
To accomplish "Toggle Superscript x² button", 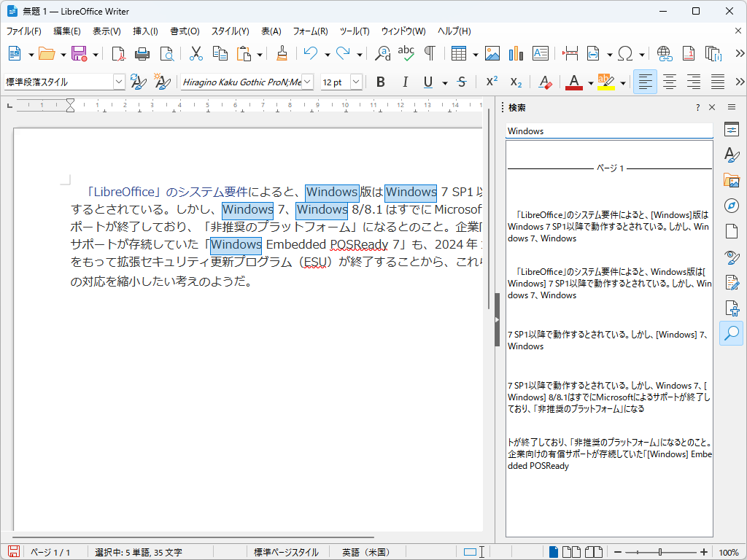I will [492, 82].
